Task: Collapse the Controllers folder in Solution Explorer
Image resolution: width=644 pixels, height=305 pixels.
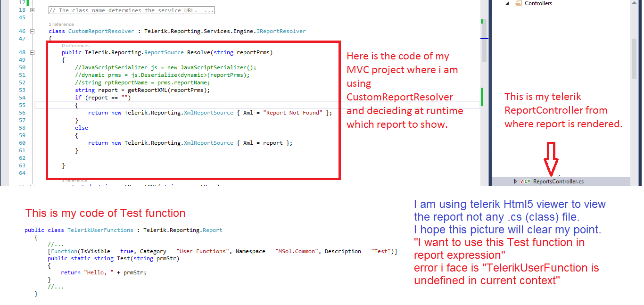Action: coord(508,3)
